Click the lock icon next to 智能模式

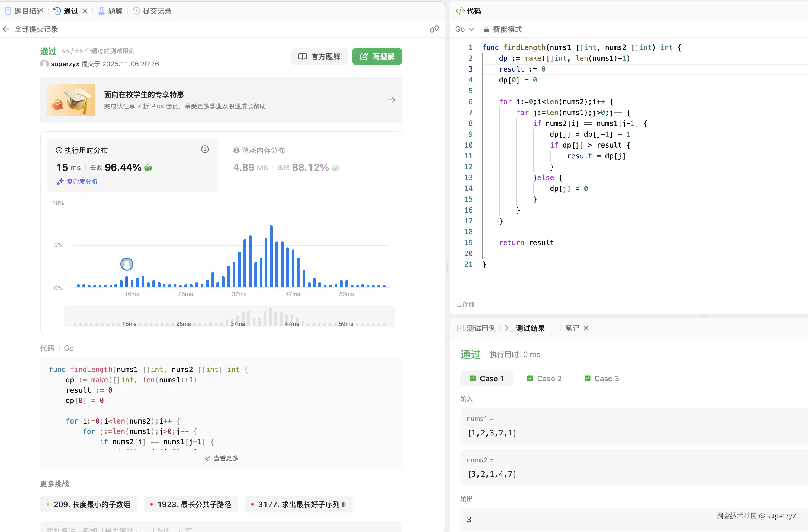(486, 30)
